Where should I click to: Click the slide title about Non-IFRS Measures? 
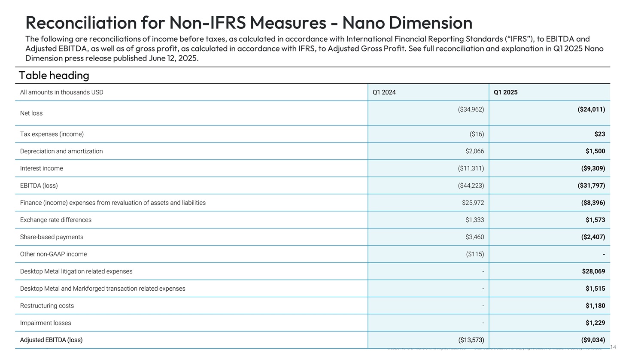[x=249, y=22]
